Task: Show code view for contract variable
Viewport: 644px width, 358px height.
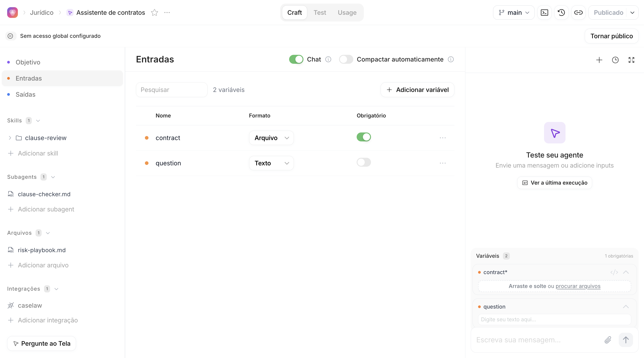Action: [614, 272]
